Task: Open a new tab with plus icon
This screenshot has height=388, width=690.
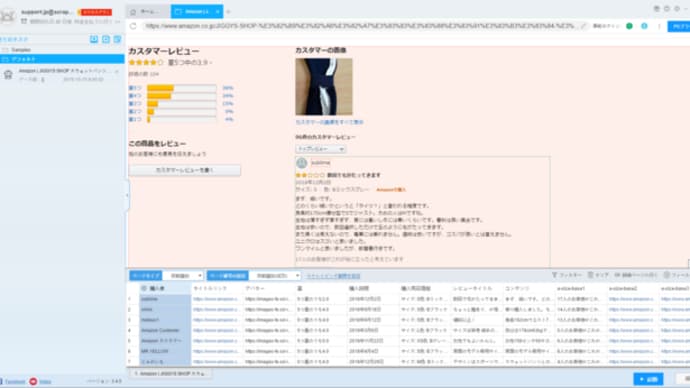Action: tap(228, 11)
